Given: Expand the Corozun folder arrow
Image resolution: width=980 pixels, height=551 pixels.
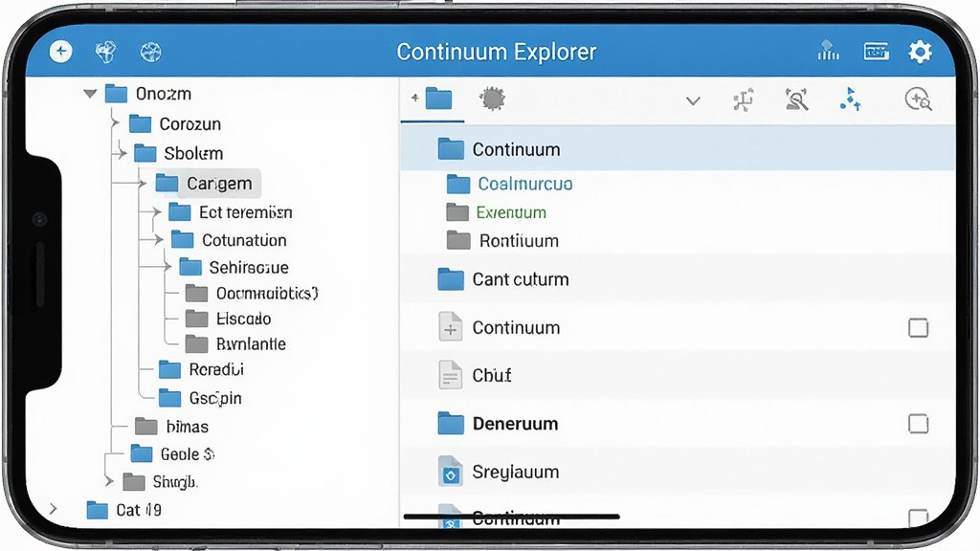Looking at the screenshot, I should [x=115, y=123].
